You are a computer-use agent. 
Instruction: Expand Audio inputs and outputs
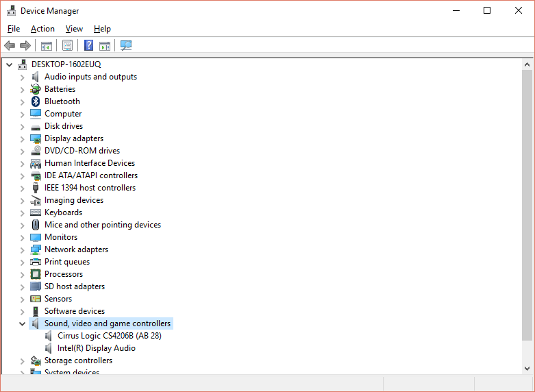point(22,77)
